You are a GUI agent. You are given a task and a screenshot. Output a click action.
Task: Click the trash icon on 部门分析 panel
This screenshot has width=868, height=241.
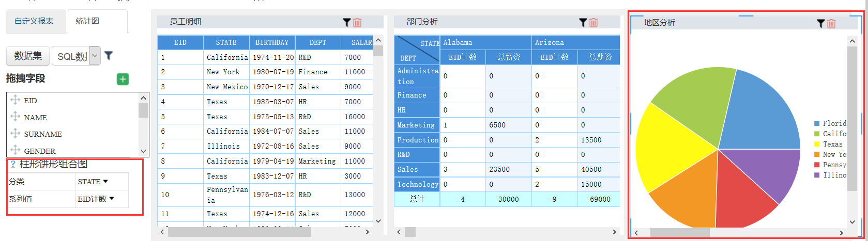click(x=593, y=22)
